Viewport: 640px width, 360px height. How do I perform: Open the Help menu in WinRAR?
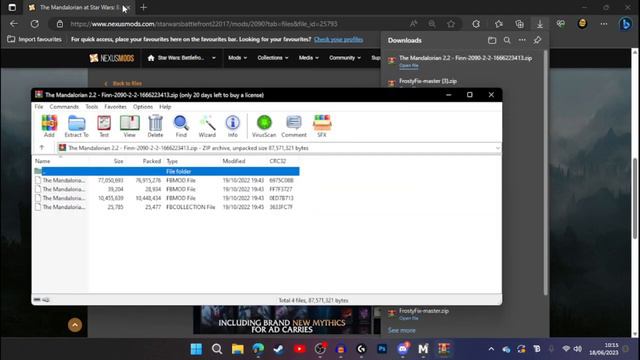point(165,107)
